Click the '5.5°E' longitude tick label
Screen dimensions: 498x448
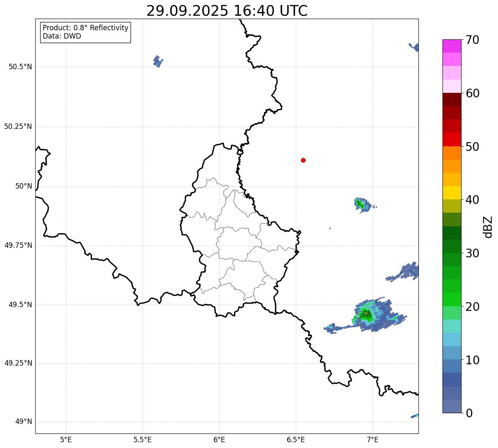[143, 440]
